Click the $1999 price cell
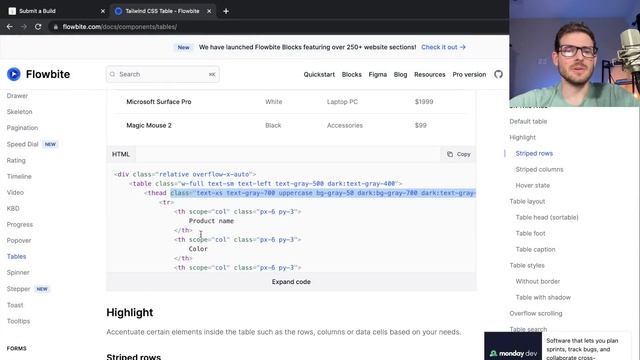640x360 pixels. [424, 102]
